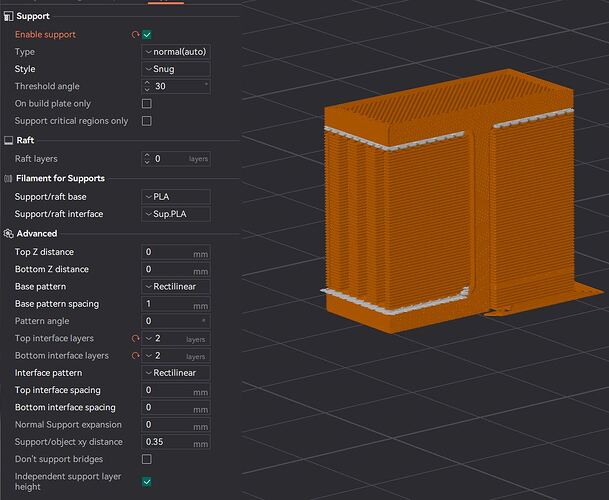Click the Independent support layer height label
The width and height of the screenshot is (609, 500).
[x=68, y=482]
